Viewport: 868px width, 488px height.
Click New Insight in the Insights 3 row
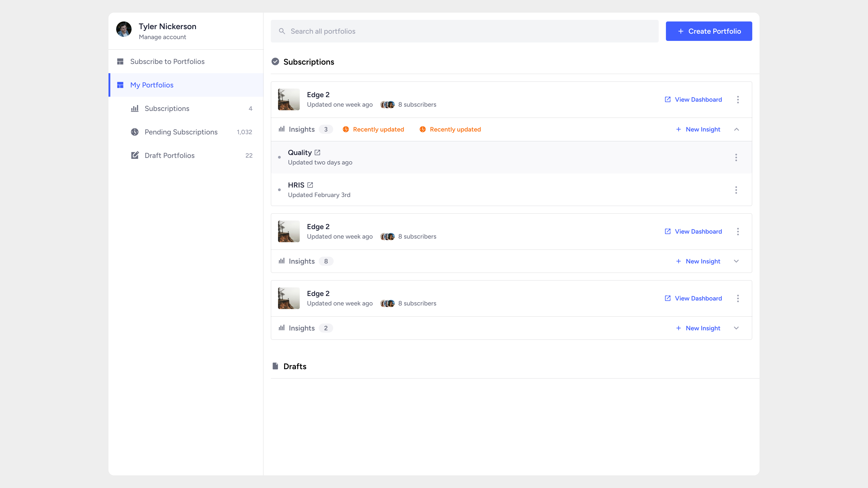(698, 129)
